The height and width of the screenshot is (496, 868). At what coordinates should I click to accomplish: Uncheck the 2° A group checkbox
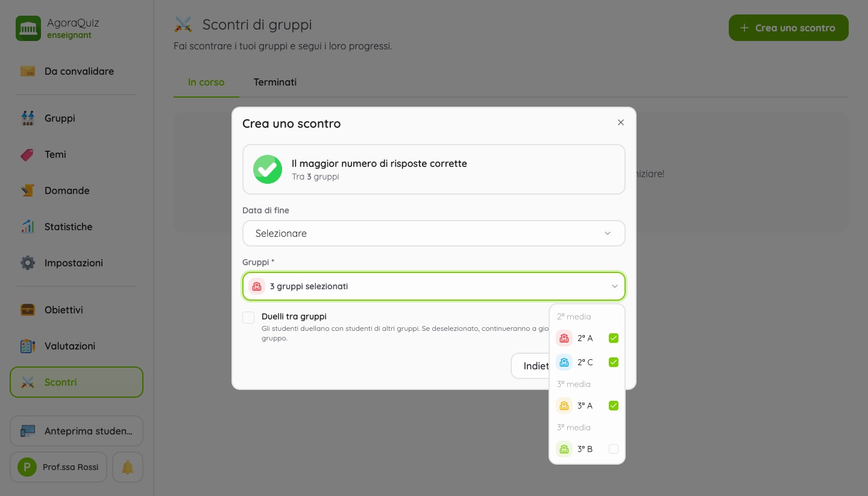(614, 338)
